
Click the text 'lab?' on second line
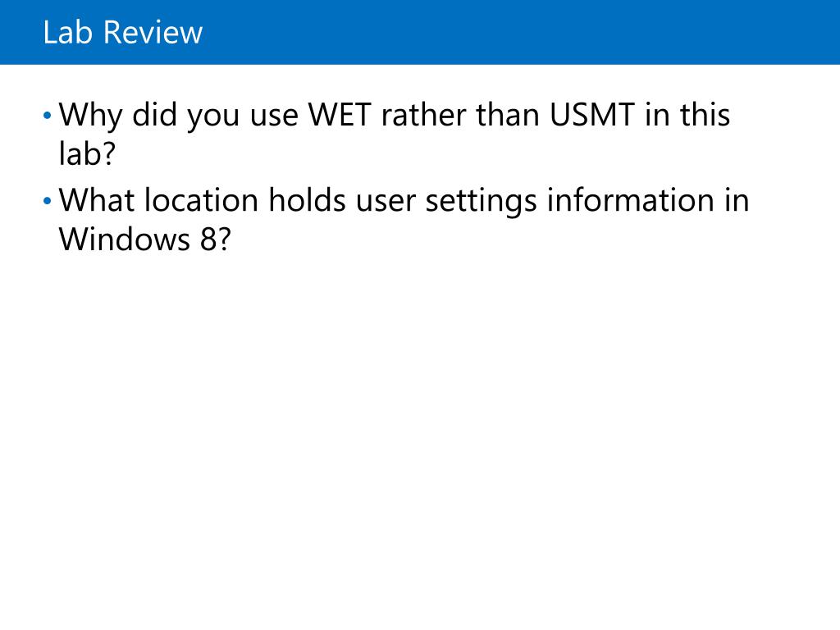pyautogui.click(x=87, y=153)
